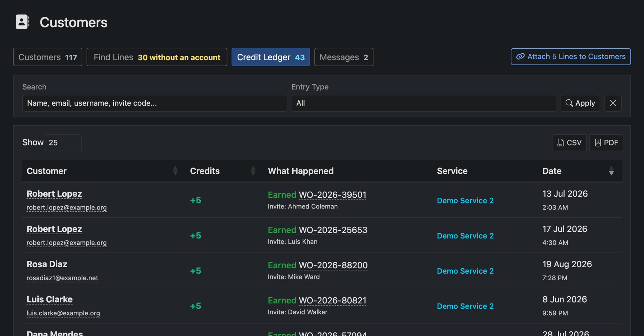Export ledger with the PDF file icon
The height and width of the screenshot is (336, 644).
click(x=598, y=143)
